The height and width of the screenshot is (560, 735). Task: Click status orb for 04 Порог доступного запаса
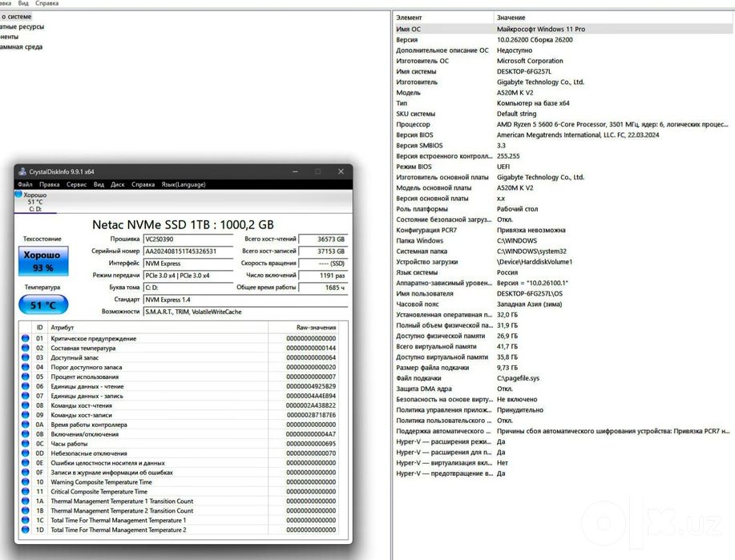pyautogui.click(x=26, y=367)
